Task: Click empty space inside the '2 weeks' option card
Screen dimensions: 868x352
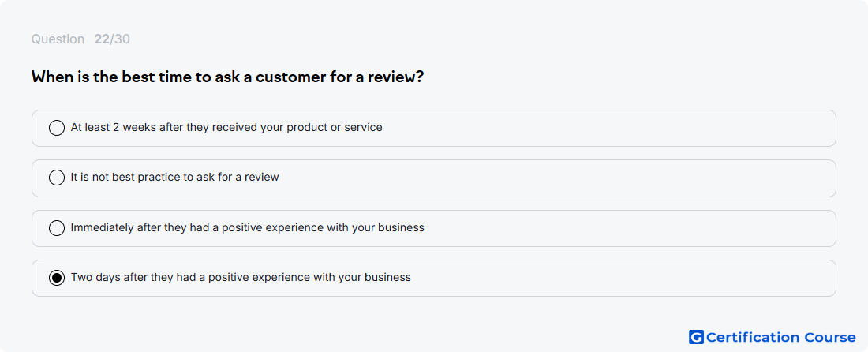Action: 609,128
